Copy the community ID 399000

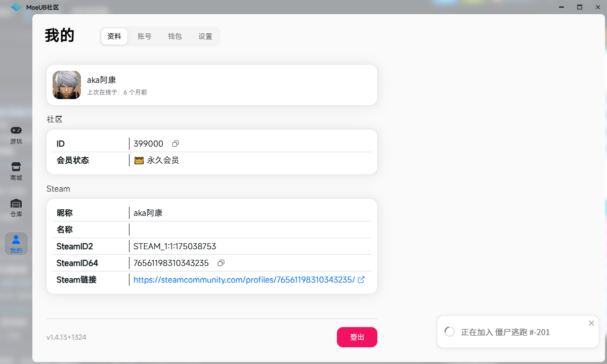[x=175, y=144]
